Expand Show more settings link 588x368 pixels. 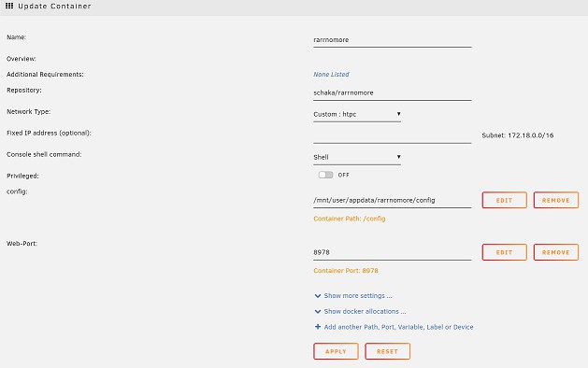358,296
